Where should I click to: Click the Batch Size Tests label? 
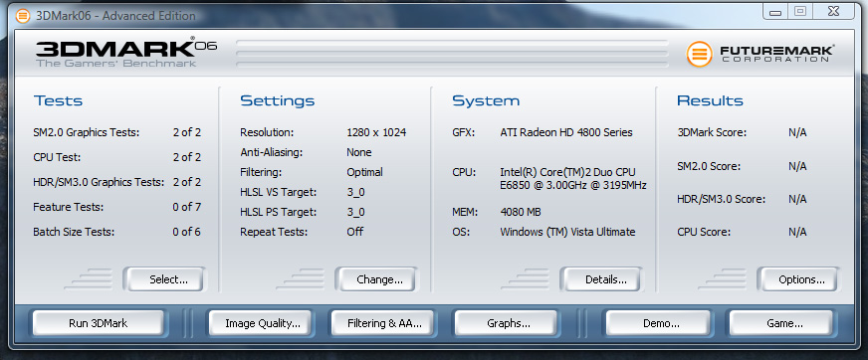coord(74,232)
